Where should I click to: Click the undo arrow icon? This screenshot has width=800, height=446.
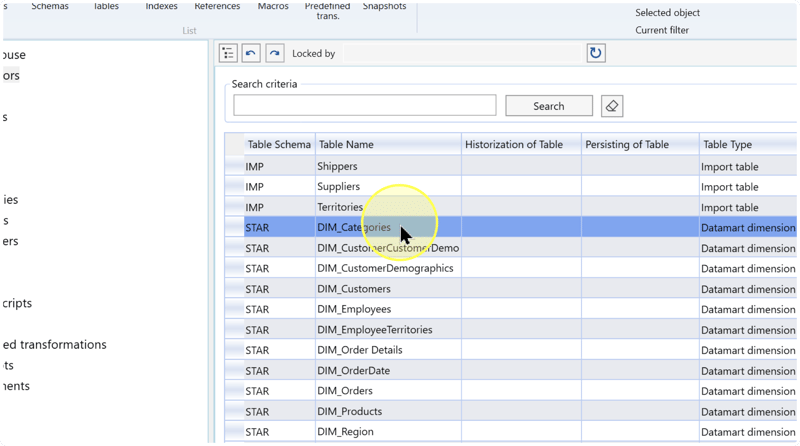[251, 53]
